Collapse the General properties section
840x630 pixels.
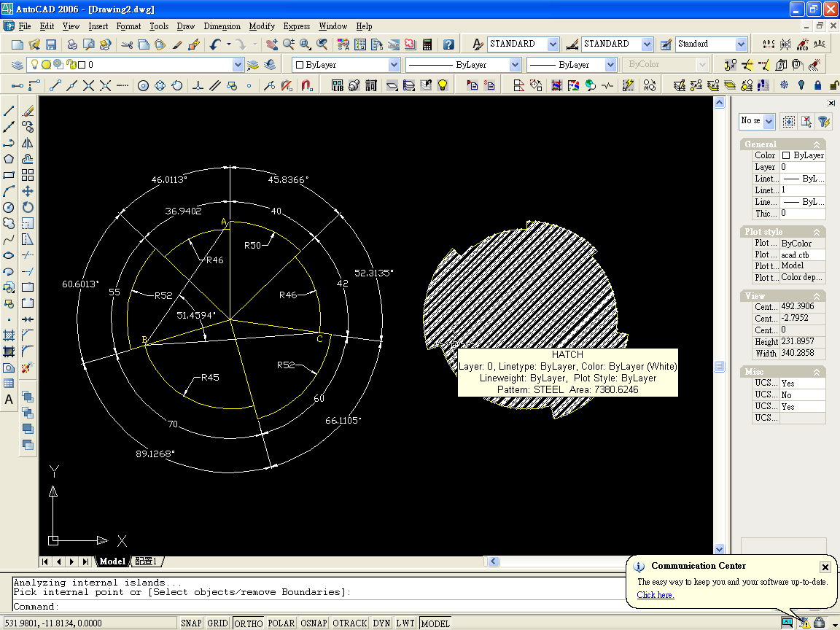pyautogui.click(x=817, y=144)
